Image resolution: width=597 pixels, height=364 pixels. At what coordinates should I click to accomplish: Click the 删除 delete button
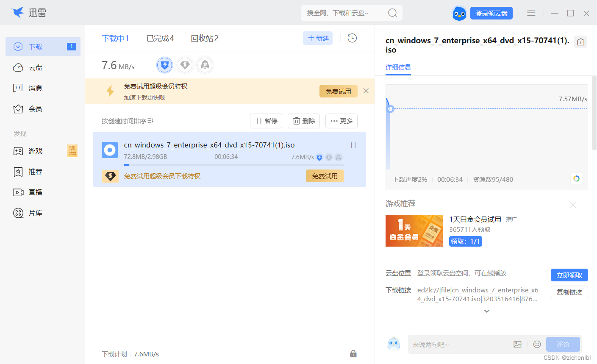tap(304, 121)
